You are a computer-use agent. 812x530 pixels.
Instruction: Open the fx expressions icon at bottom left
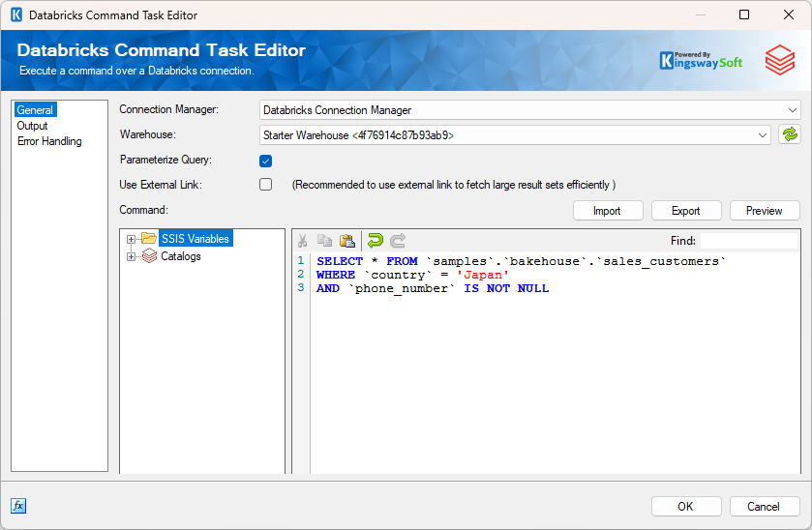18,506
